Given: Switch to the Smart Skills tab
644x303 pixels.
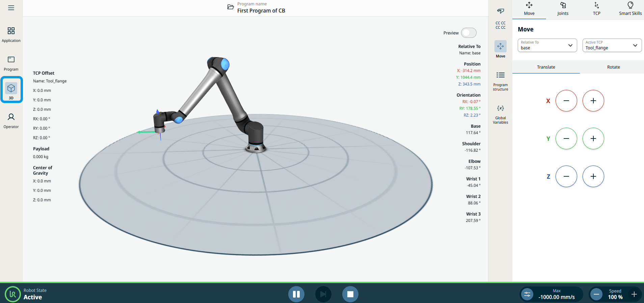Looking at the screenshot, I should (630, 9).
